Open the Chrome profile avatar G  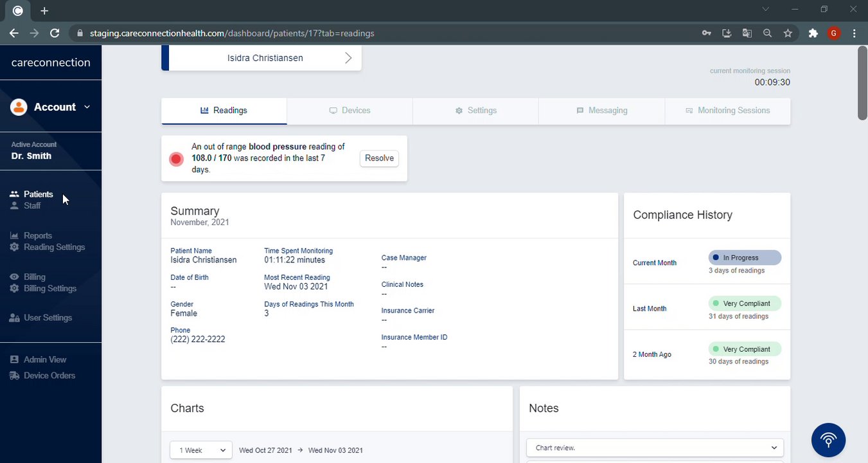pos(834,33)
